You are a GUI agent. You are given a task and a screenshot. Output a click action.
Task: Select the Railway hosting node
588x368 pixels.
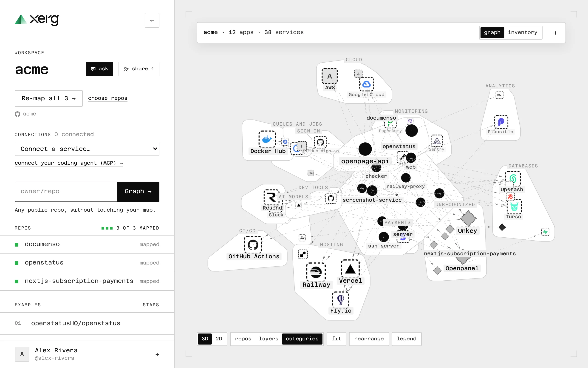tap(316, 272)
